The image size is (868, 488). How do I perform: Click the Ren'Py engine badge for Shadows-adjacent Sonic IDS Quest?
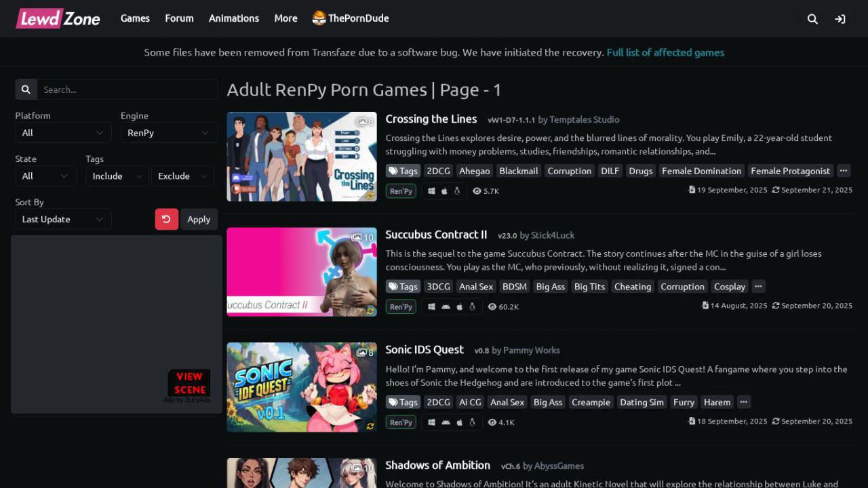click(401, 422)
